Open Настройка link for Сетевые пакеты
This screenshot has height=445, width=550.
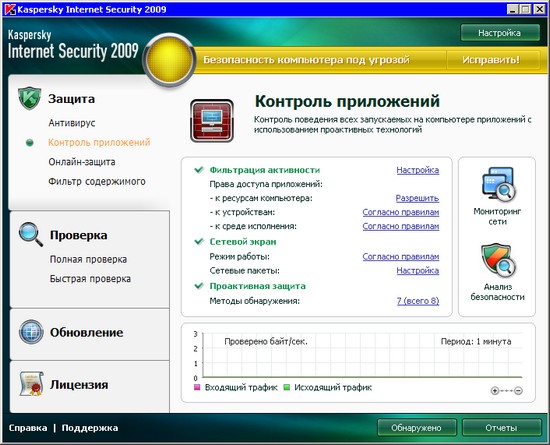coord(418,271)
